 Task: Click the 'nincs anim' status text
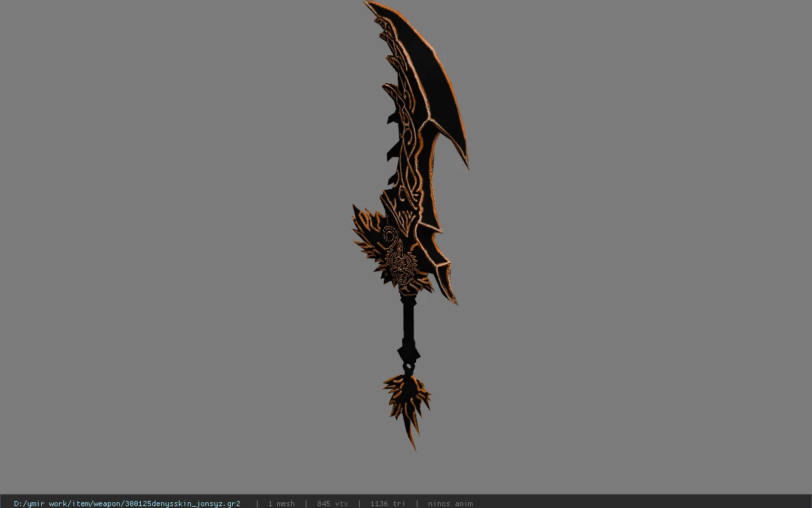450,504
